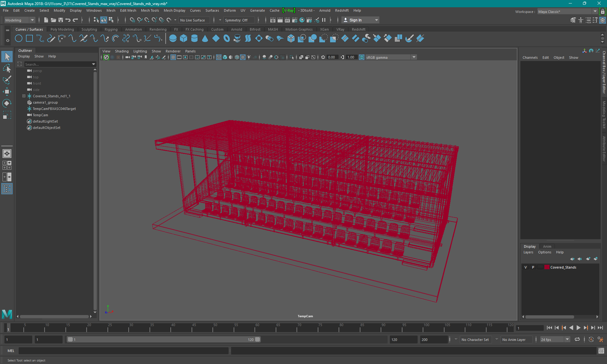Click the polygon cylinder shelf icon
The height and width of the screenshot is (364, 607).
[194, 39]
